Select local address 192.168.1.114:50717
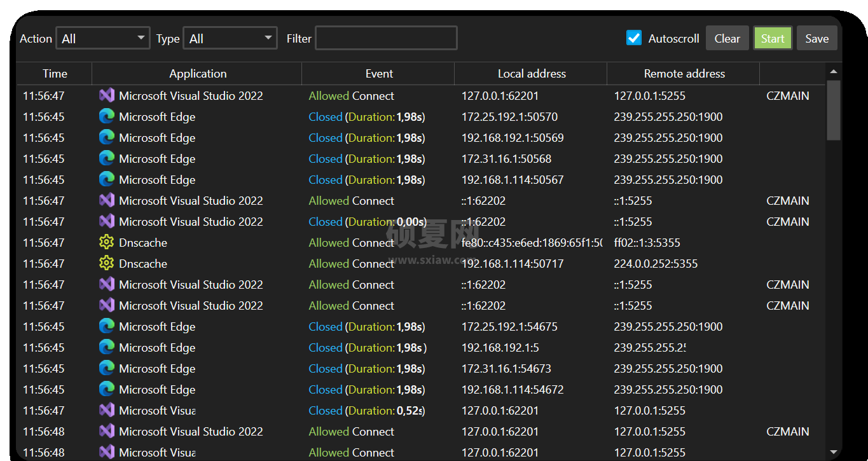The width and height of the screenshot is (868, 461). [x=513, y=264]
